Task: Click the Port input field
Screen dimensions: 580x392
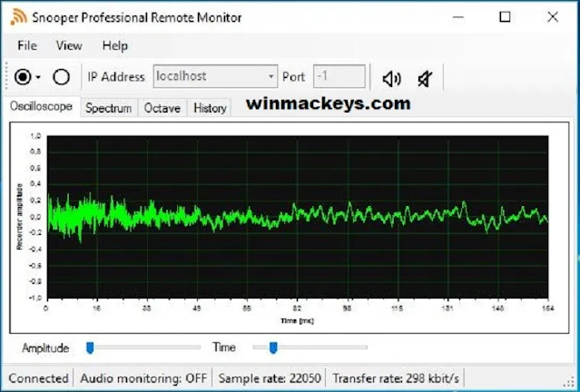Action: (x=339, y=76)
